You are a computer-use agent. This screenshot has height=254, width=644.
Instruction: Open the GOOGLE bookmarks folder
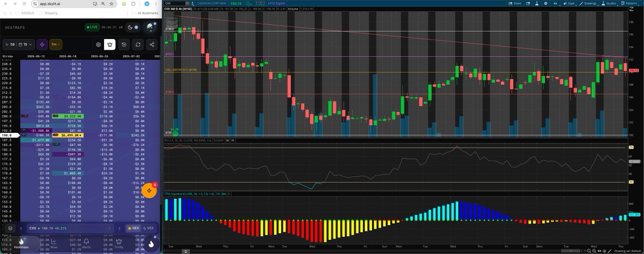[24, 13]
